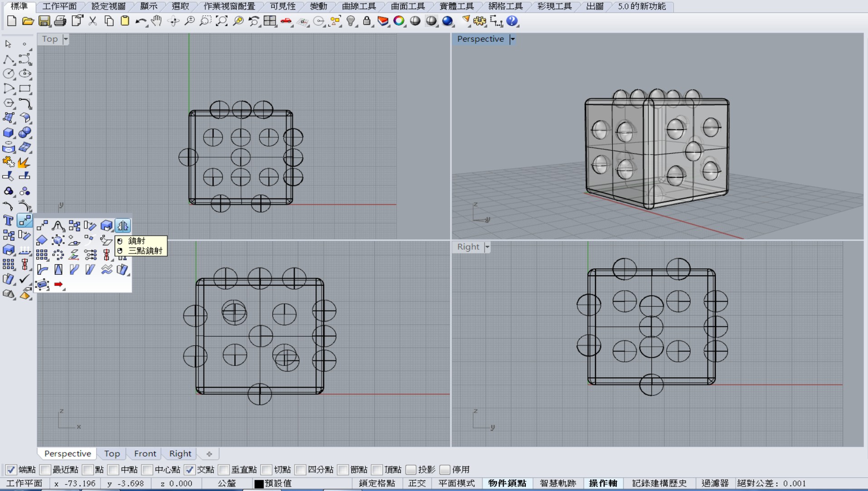
Task: Click the Mirror tool in flyout
Action: (123, 226)
